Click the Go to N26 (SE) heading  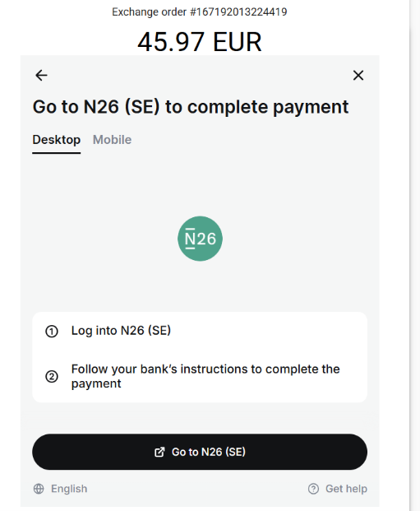pos(191,107)
